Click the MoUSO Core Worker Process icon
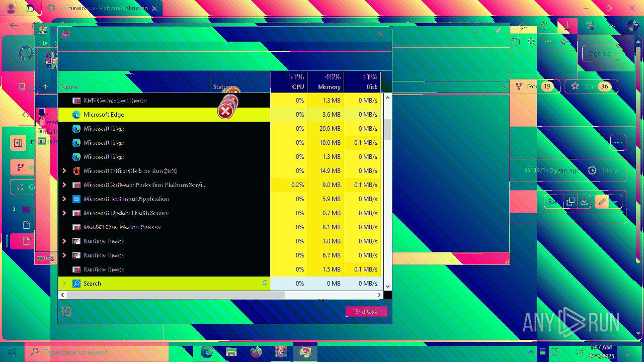 coord(76,227)
